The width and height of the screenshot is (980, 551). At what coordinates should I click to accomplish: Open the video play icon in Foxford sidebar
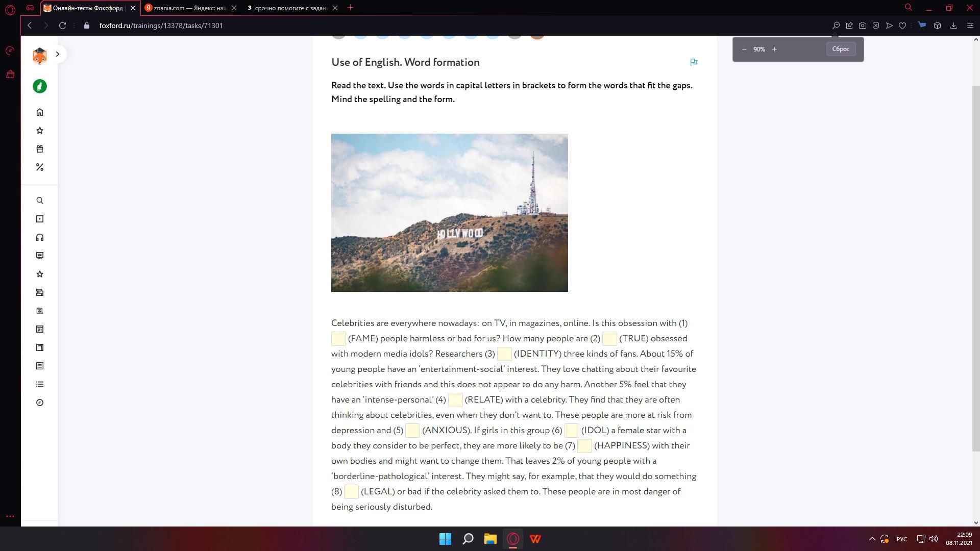(x=40, y=219)
